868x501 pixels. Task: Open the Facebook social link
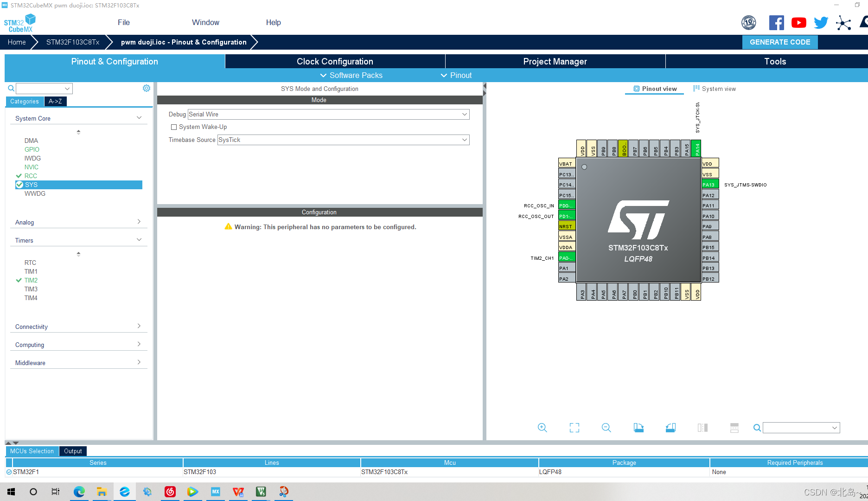777,22
